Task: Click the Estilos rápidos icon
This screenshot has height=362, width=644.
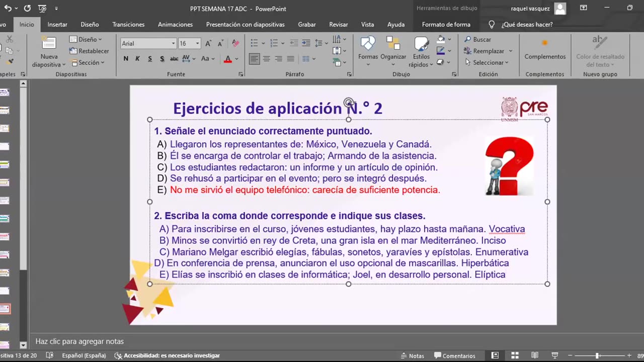Action: (421, 44)
